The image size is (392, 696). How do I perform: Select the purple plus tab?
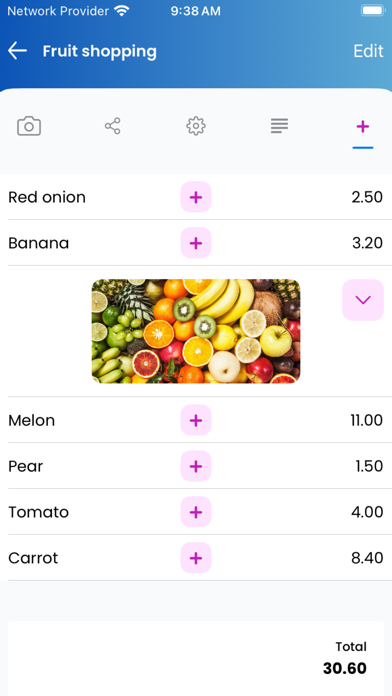click(x=363, y=127)
